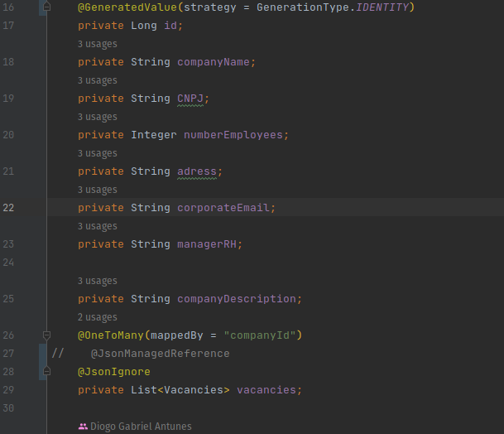
Task: Select the Integer type on line 20
Action: pos(154,135)
